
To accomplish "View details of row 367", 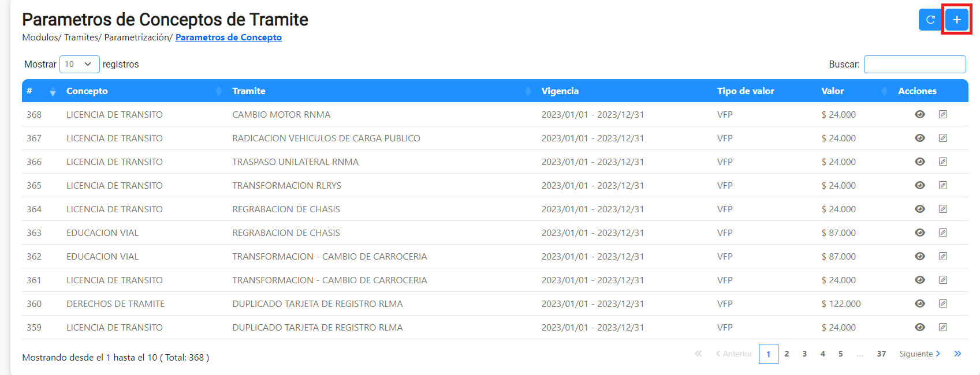I will click(920, 138).
